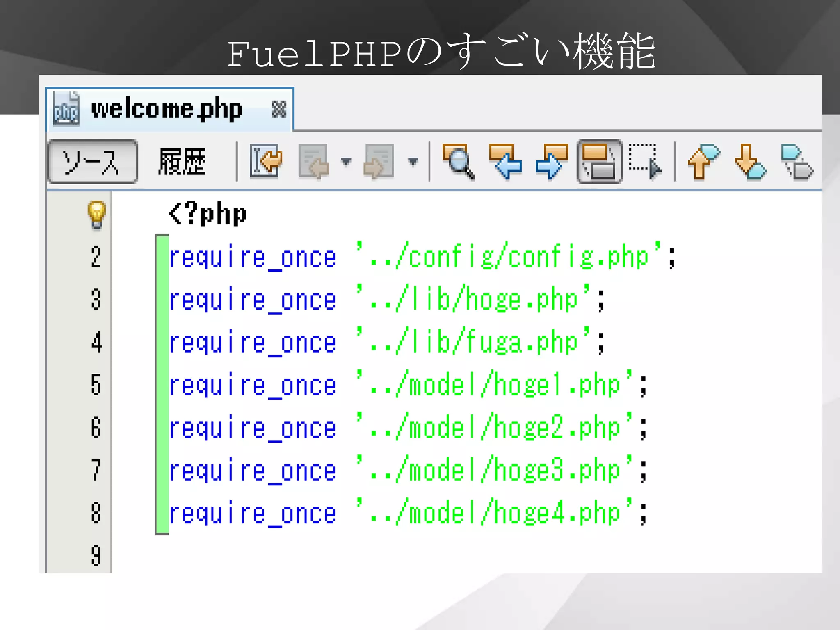Viewport: 840px width, 630px height.
Task: Click the '../model/hoge2.php' string
Action: point(495,427)
